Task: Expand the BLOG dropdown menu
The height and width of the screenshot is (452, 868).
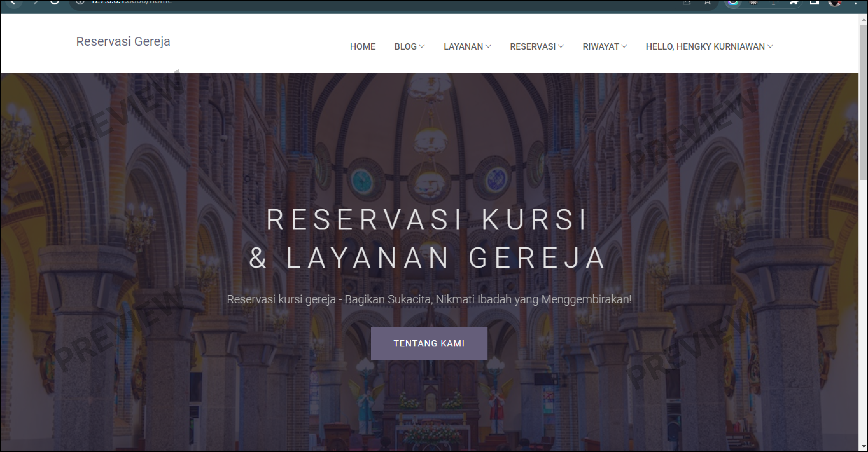Action: pyautogui.click(x=409, y=46)
